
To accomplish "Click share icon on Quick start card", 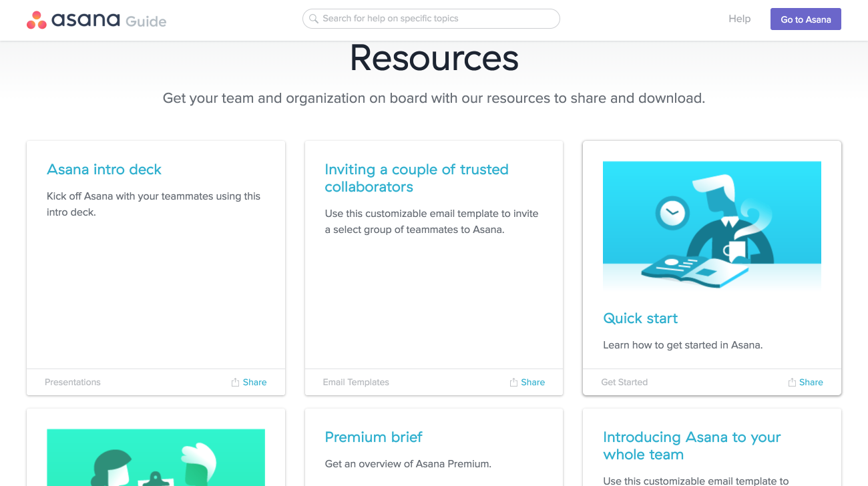I will [x=792, y=383].
